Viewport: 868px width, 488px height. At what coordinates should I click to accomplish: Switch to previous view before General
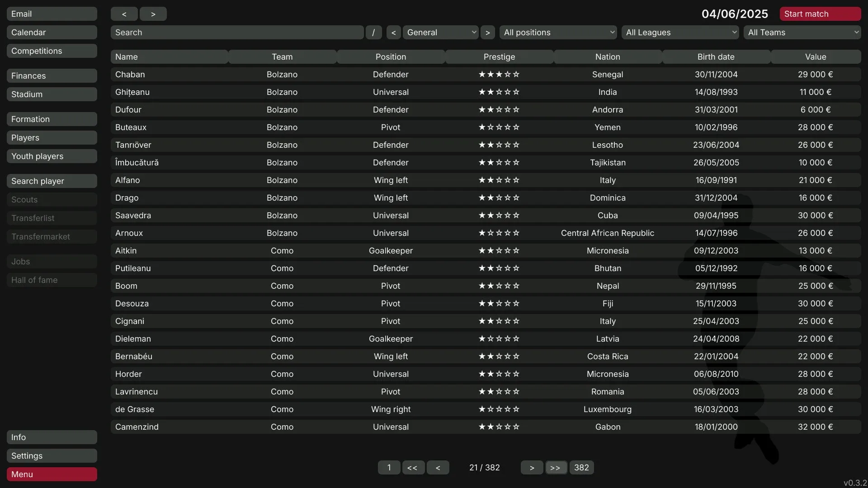[x=393, y=33]
